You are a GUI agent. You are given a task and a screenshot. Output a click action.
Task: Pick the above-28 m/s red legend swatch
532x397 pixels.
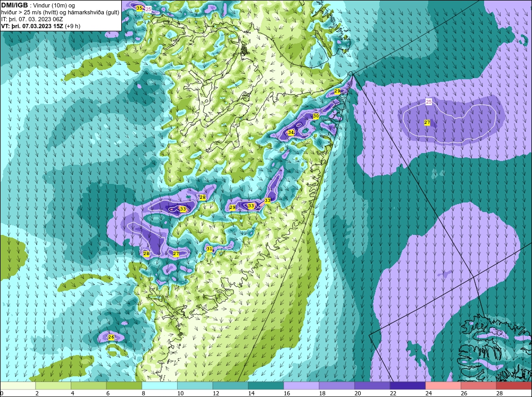click(514, 386)
